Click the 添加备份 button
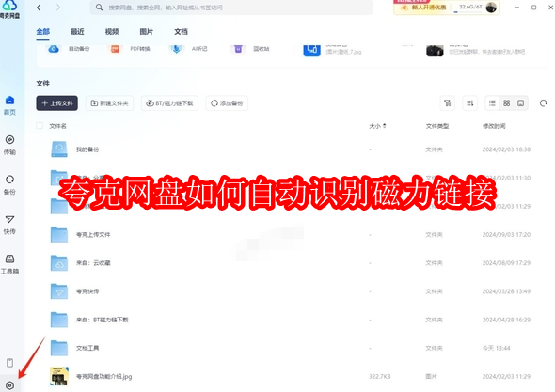 pos(227,103)
